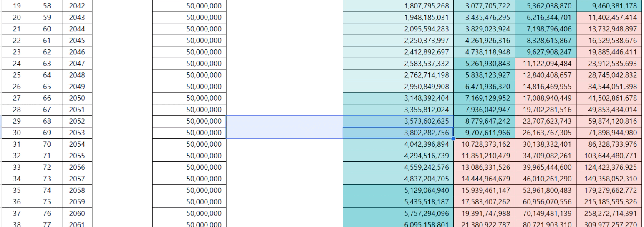Click value 5,838,123,927

point(484,75)
